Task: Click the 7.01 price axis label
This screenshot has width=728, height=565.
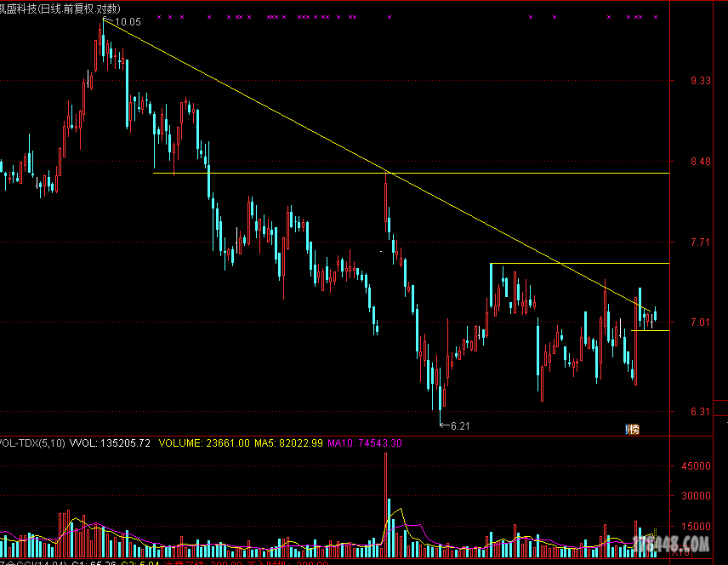Action: [x=700, y=322]
